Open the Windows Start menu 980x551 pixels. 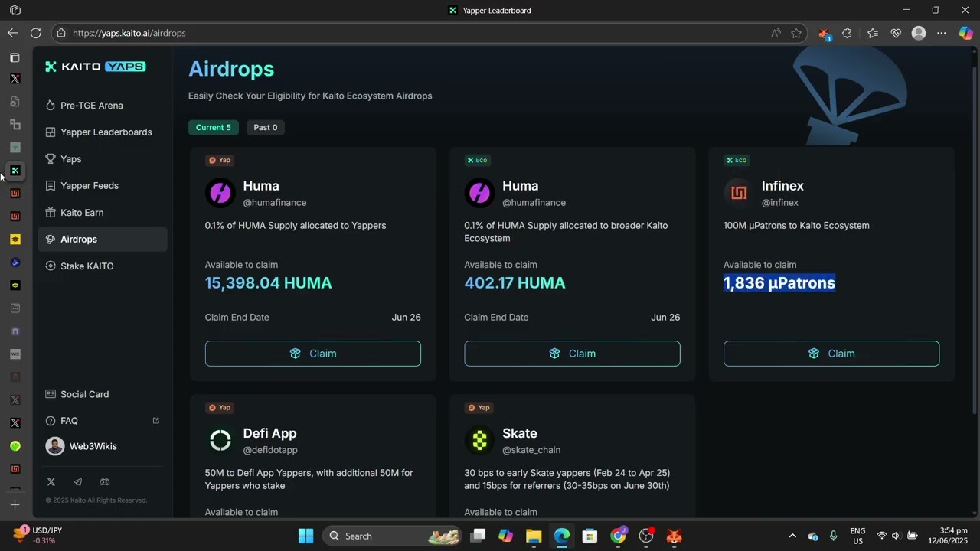tap(305, 536)
